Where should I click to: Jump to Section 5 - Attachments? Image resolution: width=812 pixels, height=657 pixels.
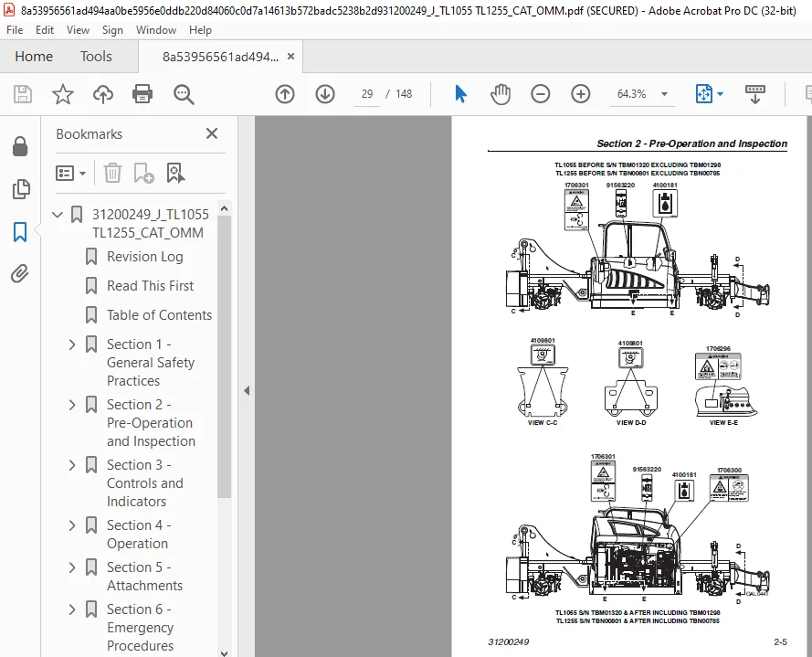[x=144, y=577]
